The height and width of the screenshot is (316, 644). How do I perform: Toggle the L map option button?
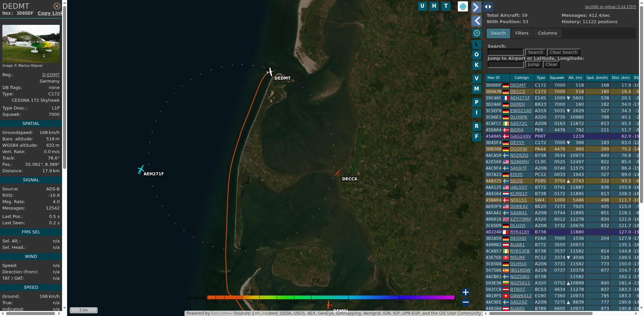pyautogui.click(x=477, y=44)
